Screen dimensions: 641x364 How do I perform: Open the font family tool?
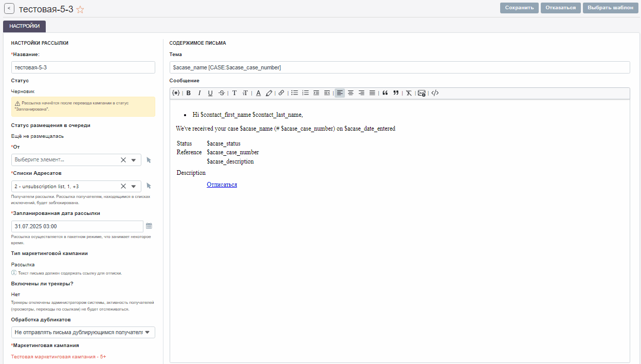click(234, 93)
